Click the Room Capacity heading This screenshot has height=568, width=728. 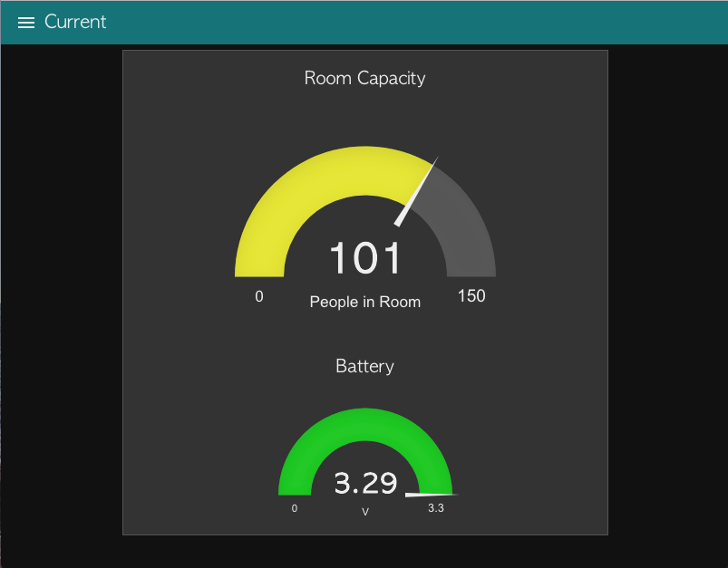point(364,78)
